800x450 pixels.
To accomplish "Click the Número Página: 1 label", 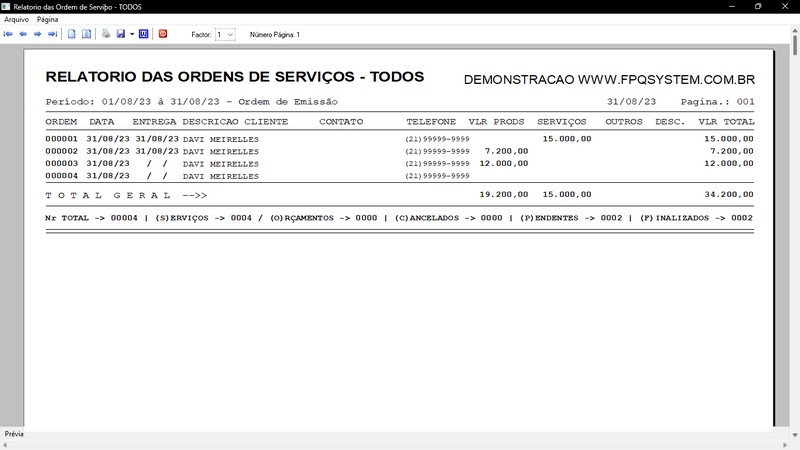I will [x=274, y=35].
